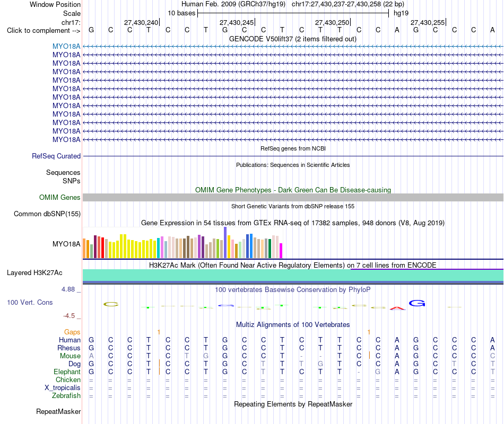
Task: Click the Layered H3K27Ac track label
Action: pyautogui.click(x=34, y=273)
